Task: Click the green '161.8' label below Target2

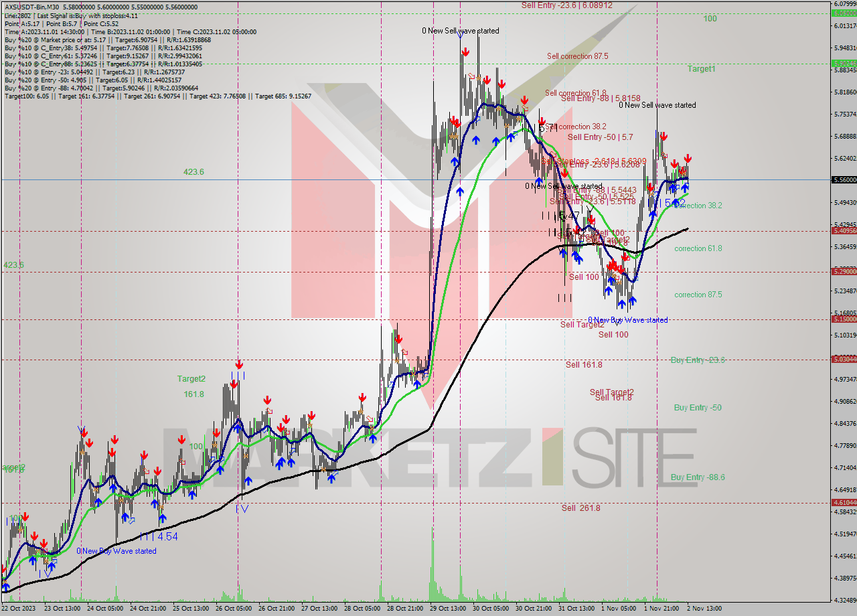Action: pyautogui.click(x=193, y=394)
